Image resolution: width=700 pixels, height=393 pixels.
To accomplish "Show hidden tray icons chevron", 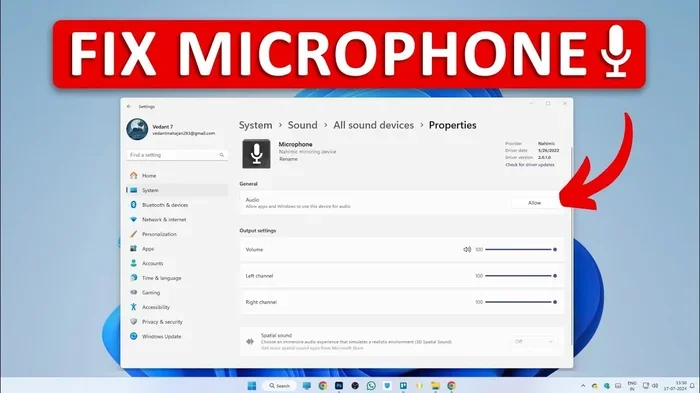I will 583,385.
